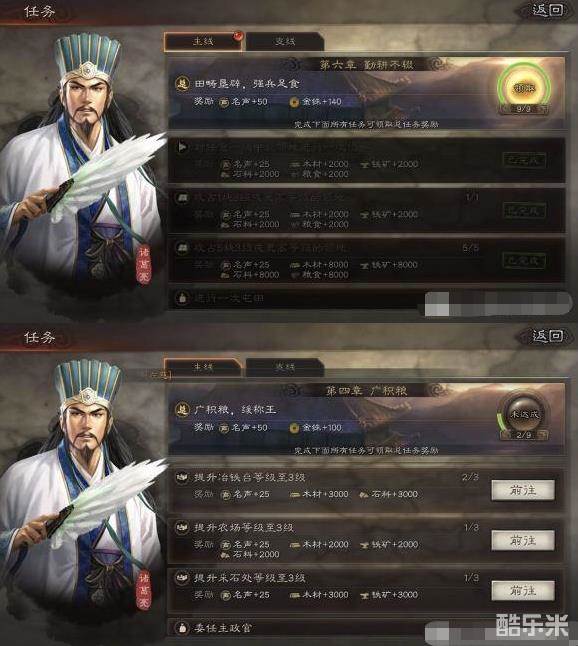Click 返回 in the bottom panel
The height and width of the screenshot is (646, 578).
coord(547,336)
